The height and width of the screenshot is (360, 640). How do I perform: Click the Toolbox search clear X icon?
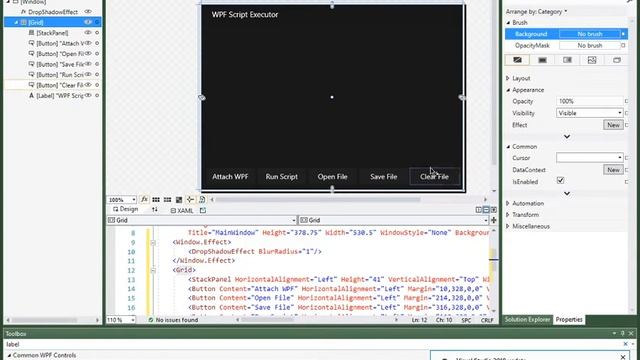coord(625,344)
